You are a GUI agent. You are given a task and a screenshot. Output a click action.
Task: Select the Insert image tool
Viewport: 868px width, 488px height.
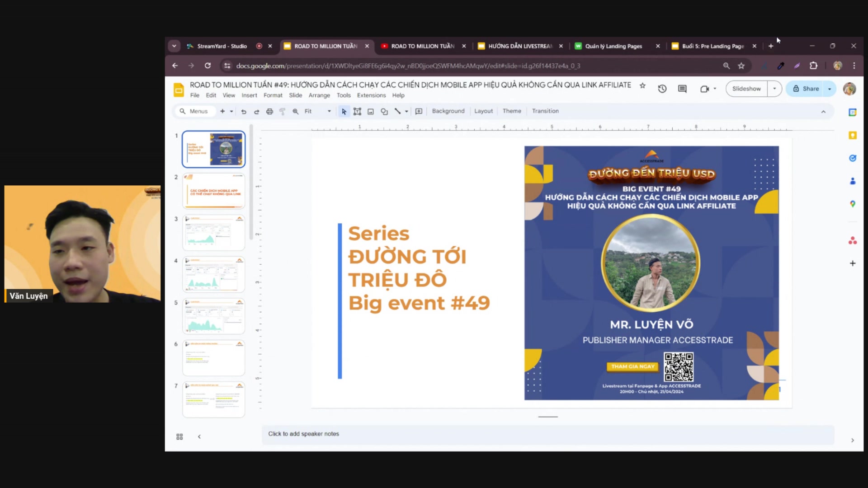coord(371,112)
